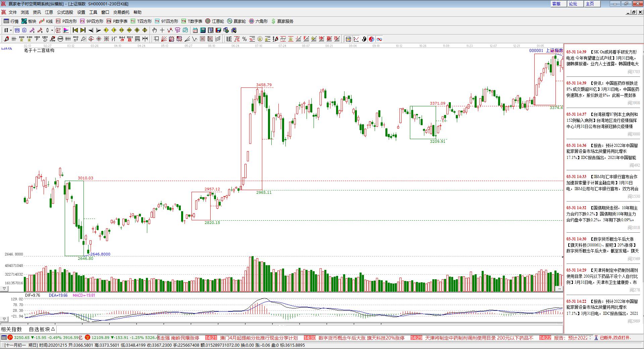
Task: Select the percent sign drawing tool
Action: pyautogui.click(x=245, y=39)
